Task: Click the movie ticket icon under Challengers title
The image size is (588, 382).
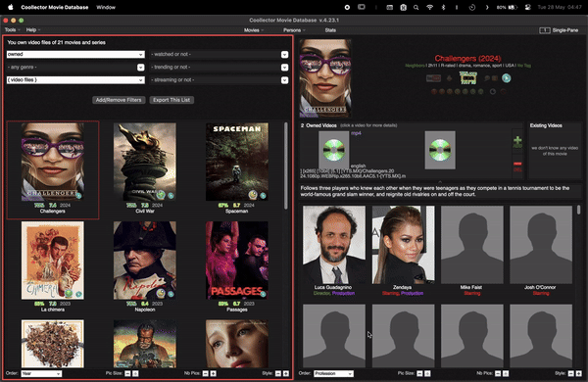Action: coord(468,78)
